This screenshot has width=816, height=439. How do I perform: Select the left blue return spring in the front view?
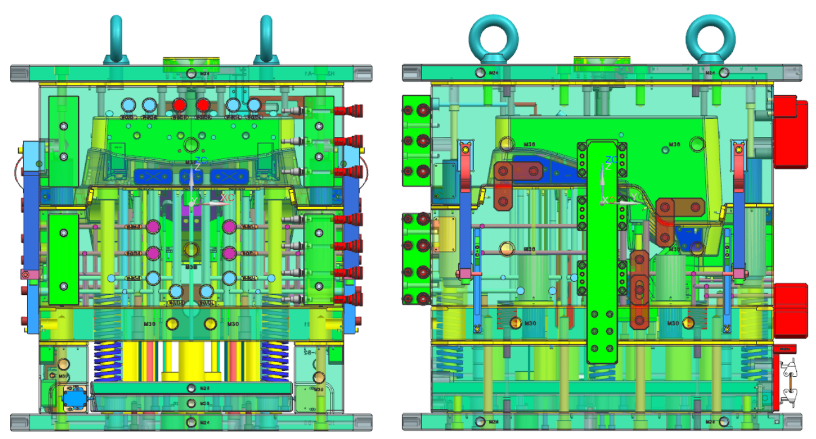[108, 361]
